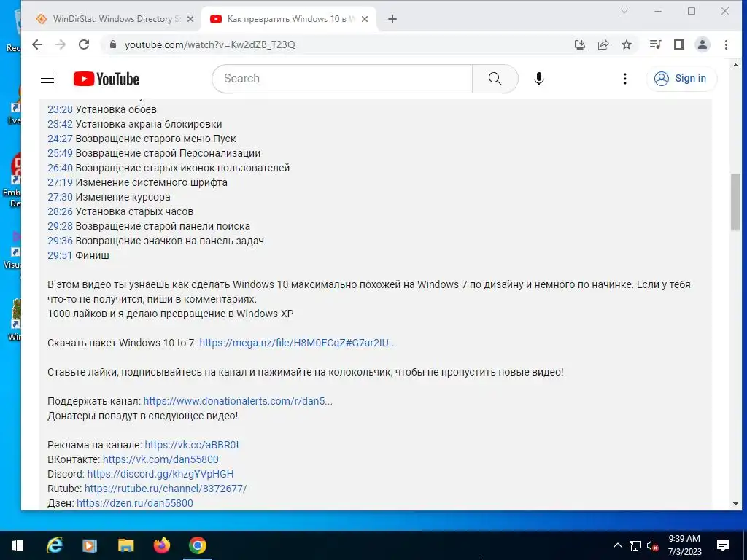Screen dimensions: 747x560
Task: Jump to timestamp 26:40
Action: [60, 168]
